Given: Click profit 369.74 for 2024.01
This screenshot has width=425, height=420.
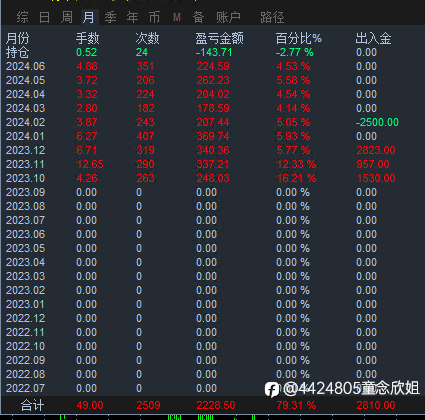Looking at the screenshot, I should click(213, 136).
